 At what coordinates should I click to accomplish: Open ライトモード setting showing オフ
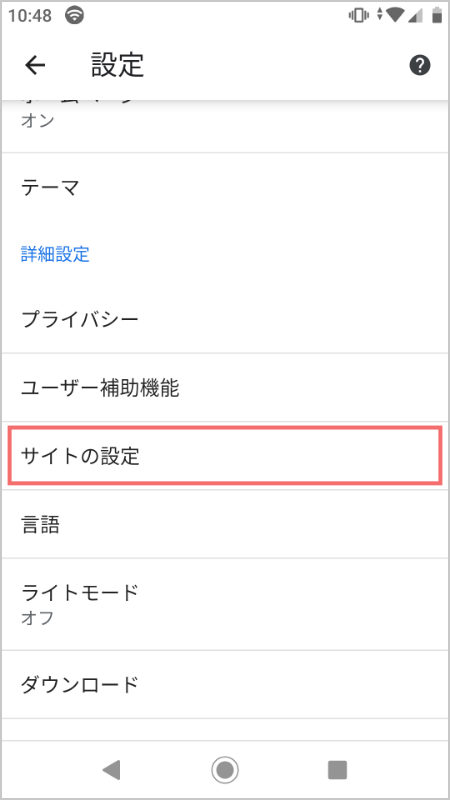click(x=225, y=604)
